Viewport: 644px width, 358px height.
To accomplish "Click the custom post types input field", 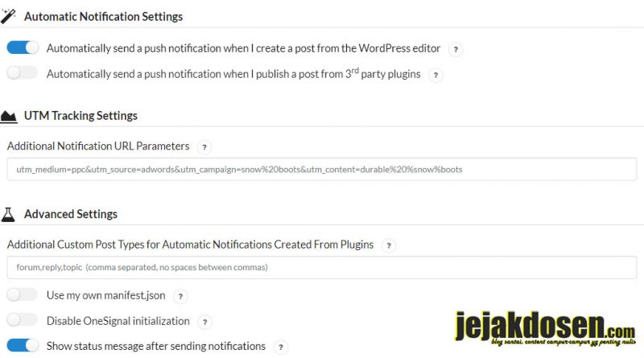I will click(322, 267).
